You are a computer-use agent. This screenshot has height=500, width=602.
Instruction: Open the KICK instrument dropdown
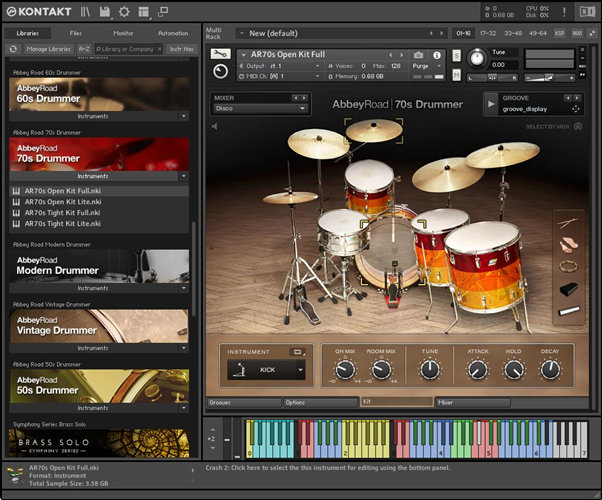pos(267,370)
